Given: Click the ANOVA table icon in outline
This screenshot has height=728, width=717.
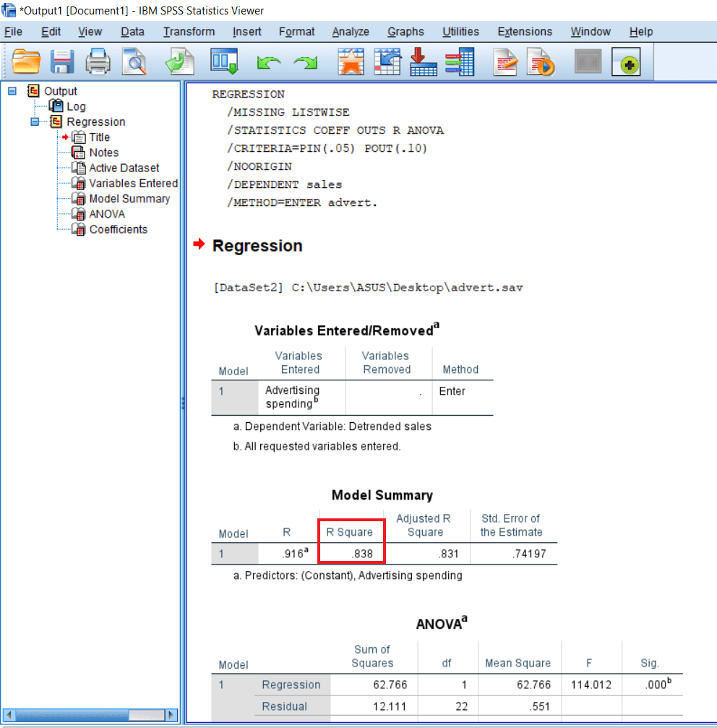Looking at the screenshot, I should click(79, 214).
